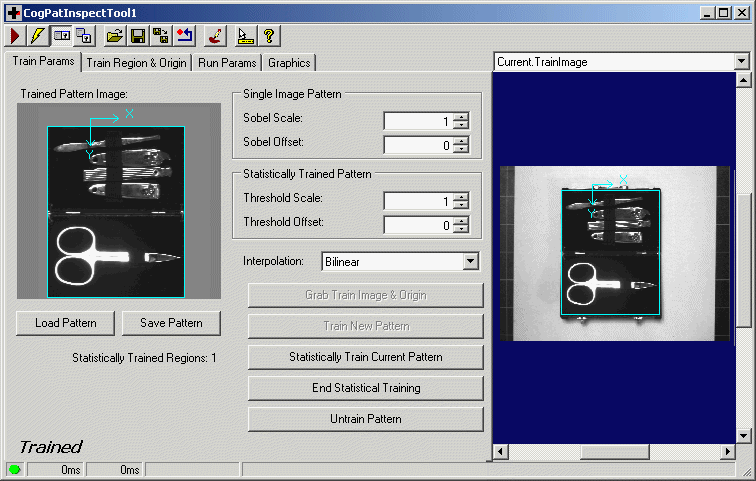Viewport: 756px width, 481px height.
Task: Decrease Threshold Scale with down arrow
Action: (x=461, y=205)
